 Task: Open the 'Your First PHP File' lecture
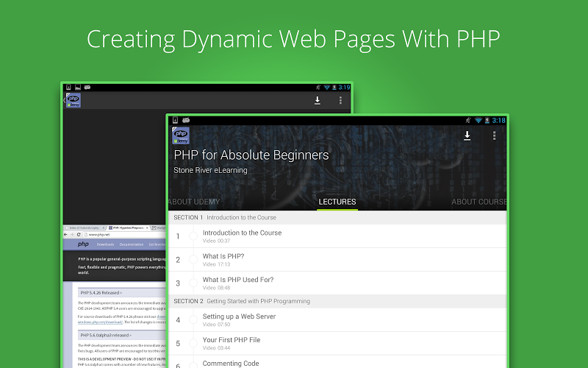[x=232, y=343]
